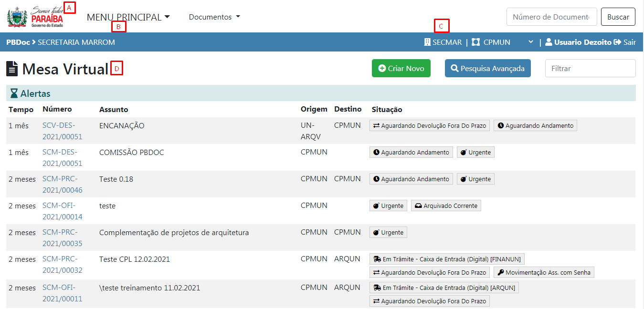Click the Usuario Dezoito username

coord(583,42)
